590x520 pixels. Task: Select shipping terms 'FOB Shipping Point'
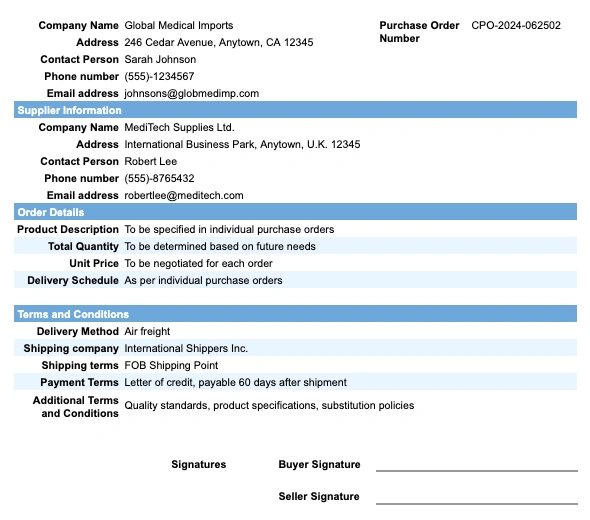(171, 365)
